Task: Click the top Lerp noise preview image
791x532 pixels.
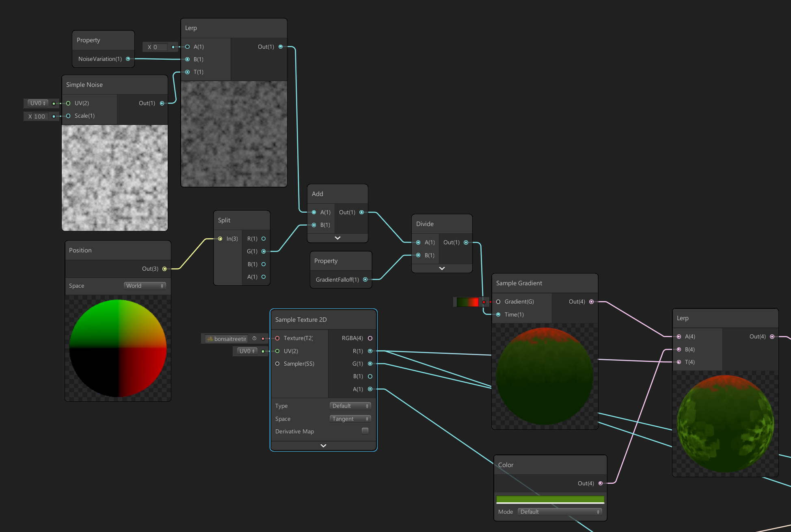Action: coord(234,134)
